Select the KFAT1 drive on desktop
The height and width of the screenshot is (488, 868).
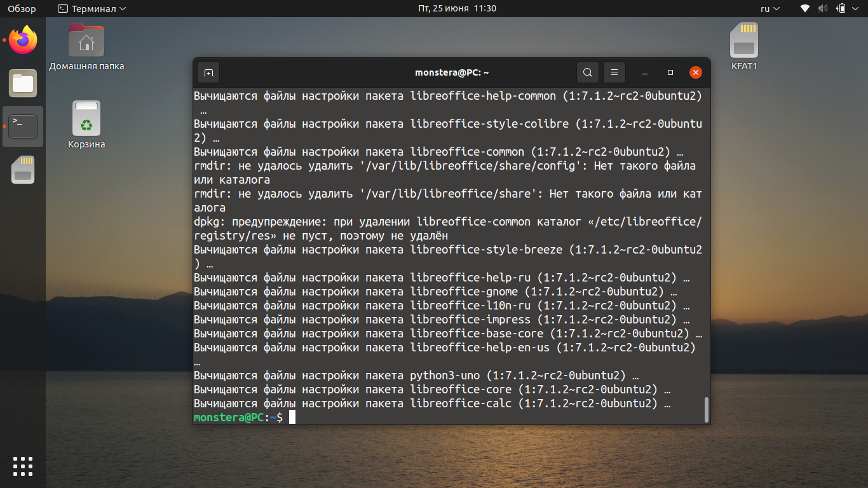744,47
